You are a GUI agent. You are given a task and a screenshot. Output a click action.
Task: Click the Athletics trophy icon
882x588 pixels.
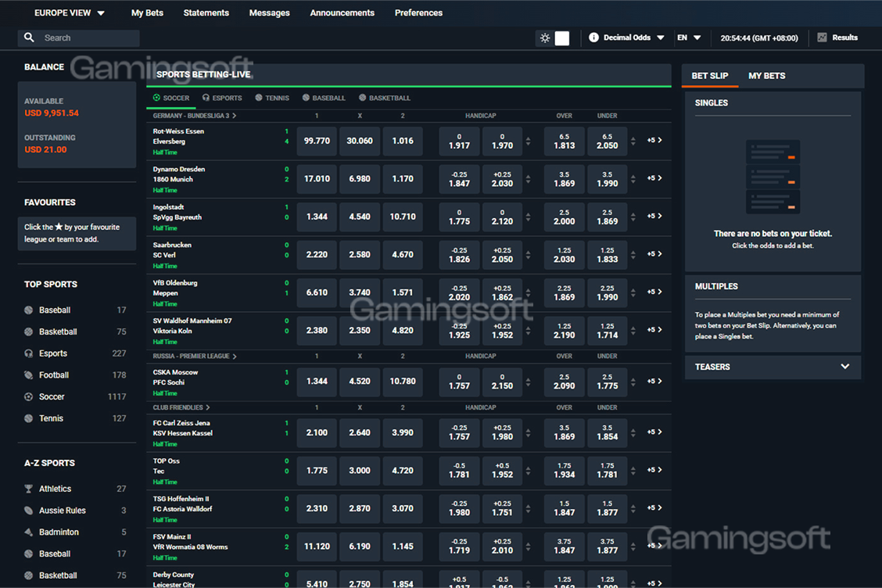[29, 489]
